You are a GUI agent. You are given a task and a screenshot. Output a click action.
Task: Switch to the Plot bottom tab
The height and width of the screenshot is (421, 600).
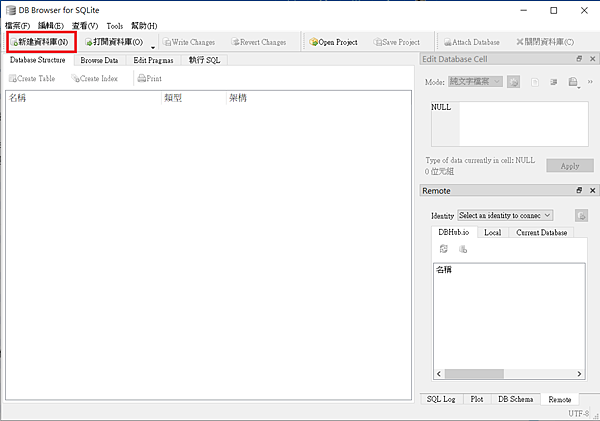point(477,399)
